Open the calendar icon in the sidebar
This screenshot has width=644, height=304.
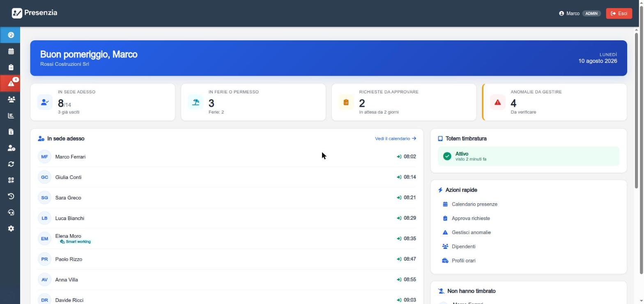[11, 51]
